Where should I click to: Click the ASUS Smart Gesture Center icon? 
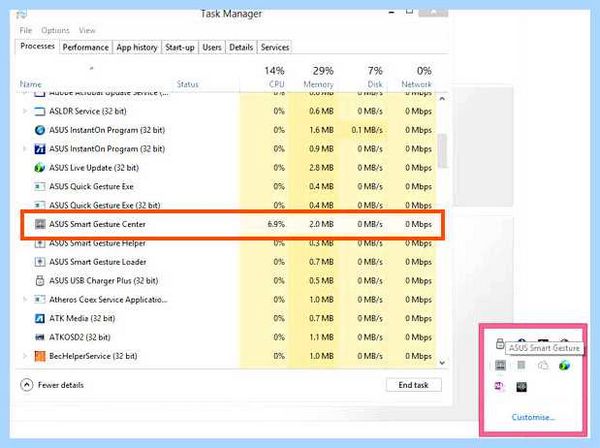40,224
